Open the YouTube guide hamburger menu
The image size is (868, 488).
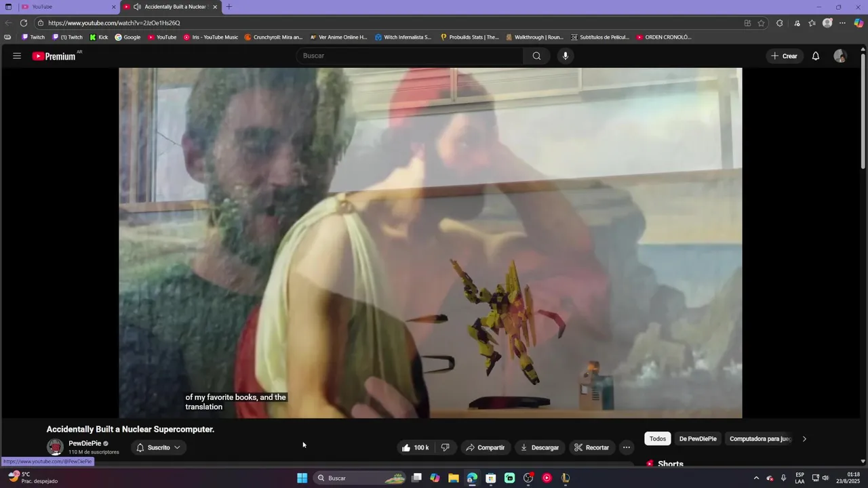tap(17, 56)
